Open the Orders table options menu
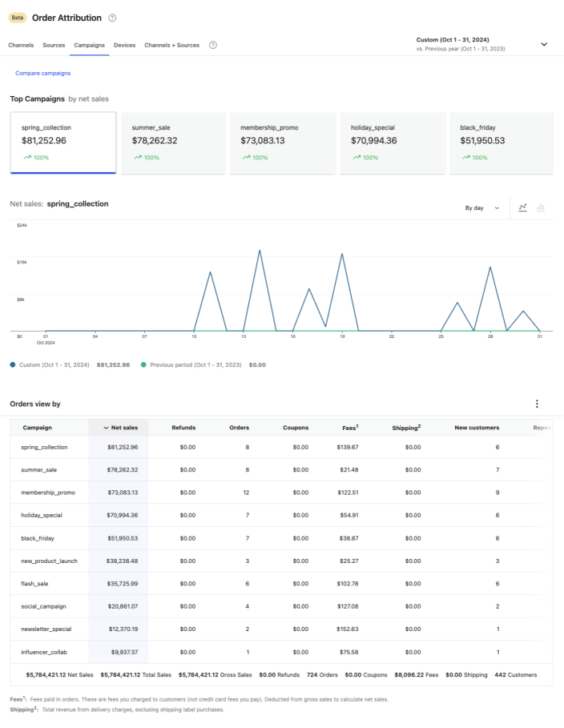Viewport: 564px width, 728px height. point(537,404)
